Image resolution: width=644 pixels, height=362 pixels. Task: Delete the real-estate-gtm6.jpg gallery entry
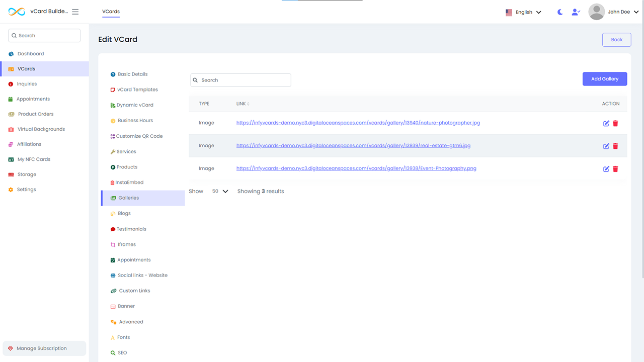click(615, 146)
